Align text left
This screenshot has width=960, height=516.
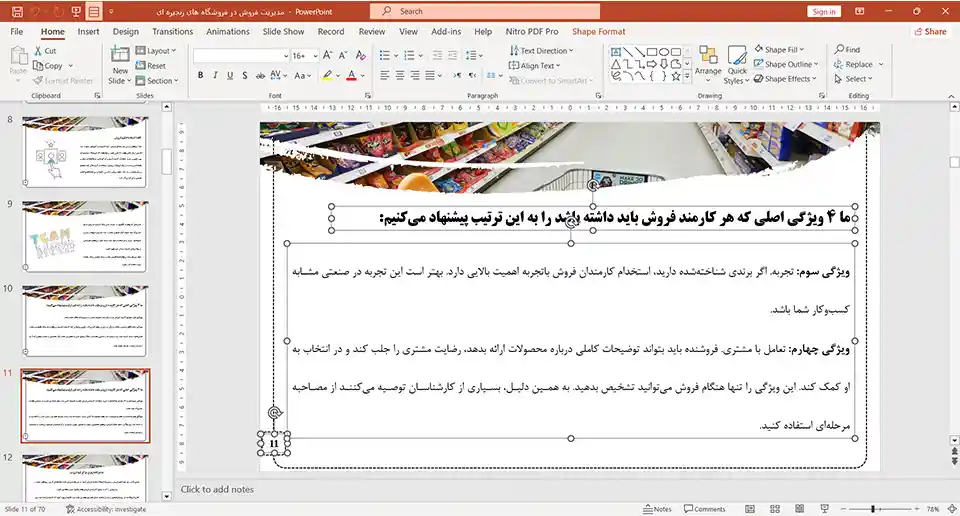pos(384,75)
